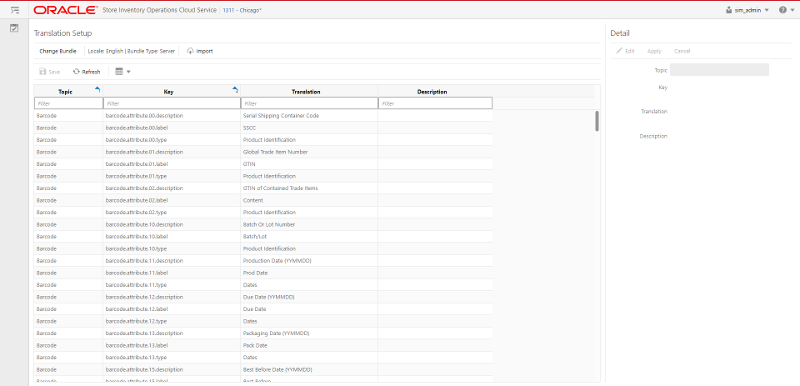Open the help question mark menu
The height and width of the screenshot is (386, 800).
(x=786, y=10)
